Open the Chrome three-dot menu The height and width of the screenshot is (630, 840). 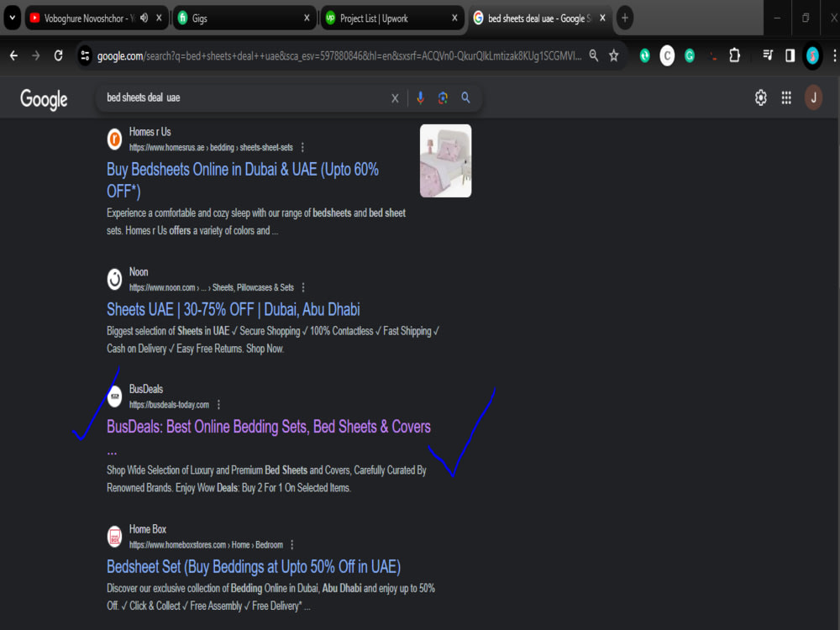click(834, 55)
